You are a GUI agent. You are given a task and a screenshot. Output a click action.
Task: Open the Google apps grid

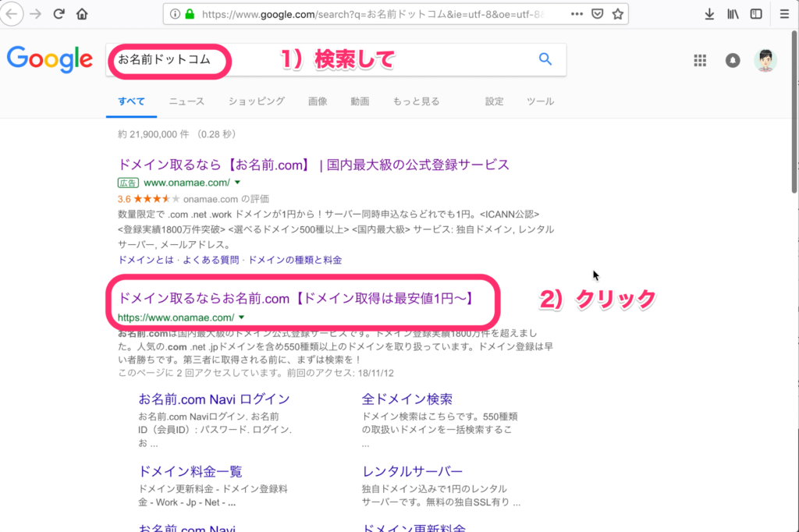pos(700,60)
